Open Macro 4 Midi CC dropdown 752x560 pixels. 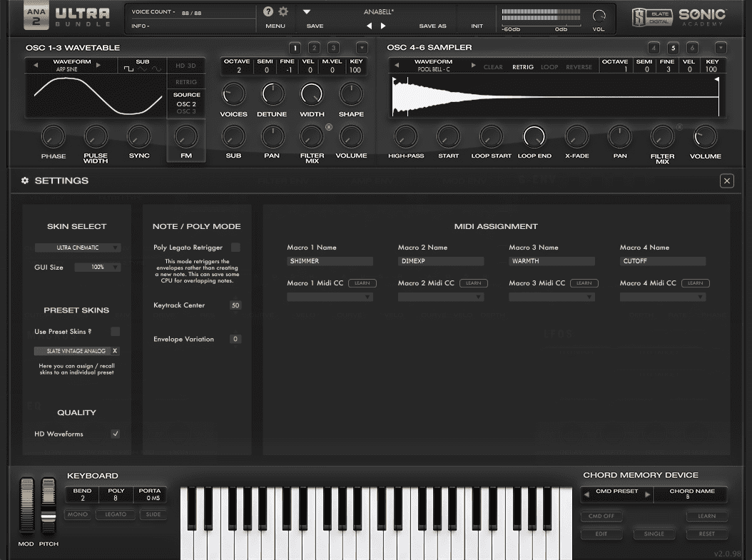(663, 297)
